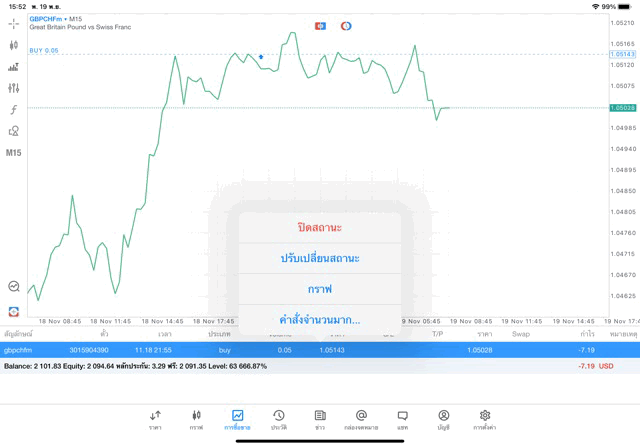
Task: Open the กราฟ (chart) bottom tab
Action: (x=196, y=419)
